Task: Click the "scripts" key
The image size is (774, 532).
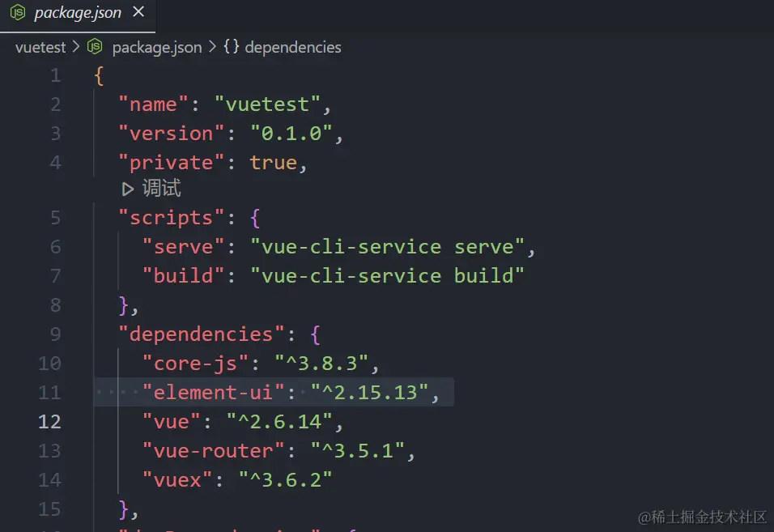Action: tap(172, 218)
